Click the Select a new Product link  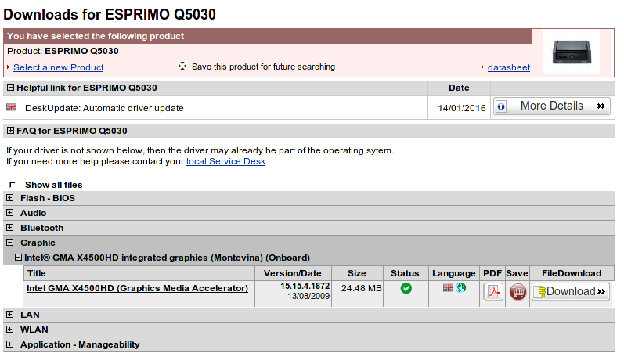point(58,67)
